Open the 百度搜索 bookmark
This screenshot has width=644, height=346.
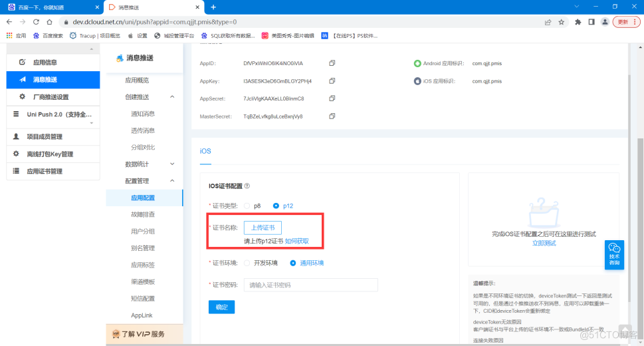[48, 36]
